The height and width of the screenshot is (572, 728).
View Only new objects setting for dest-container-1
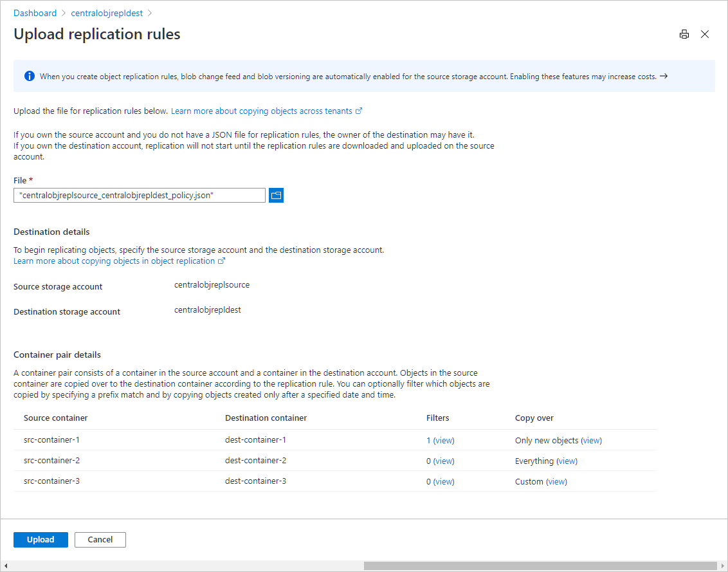pos(592,440)
